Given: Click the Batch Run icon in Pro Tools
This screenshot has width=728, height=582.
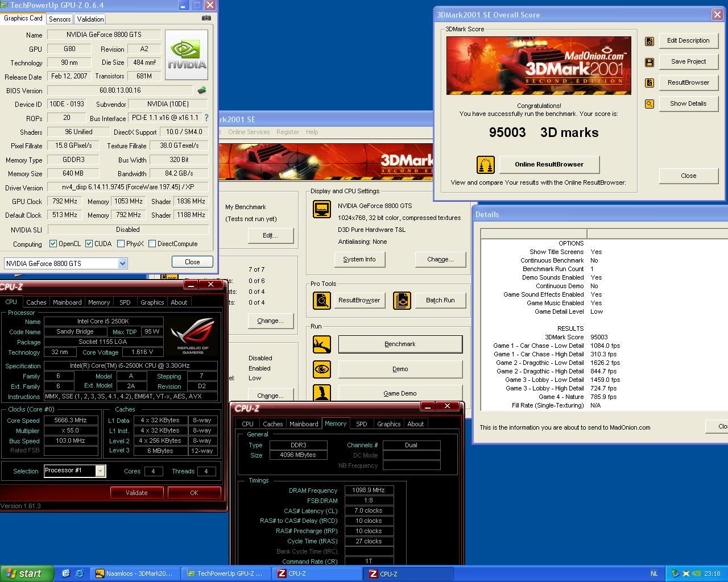Looking at the screenshot, I should pos(402,300).
